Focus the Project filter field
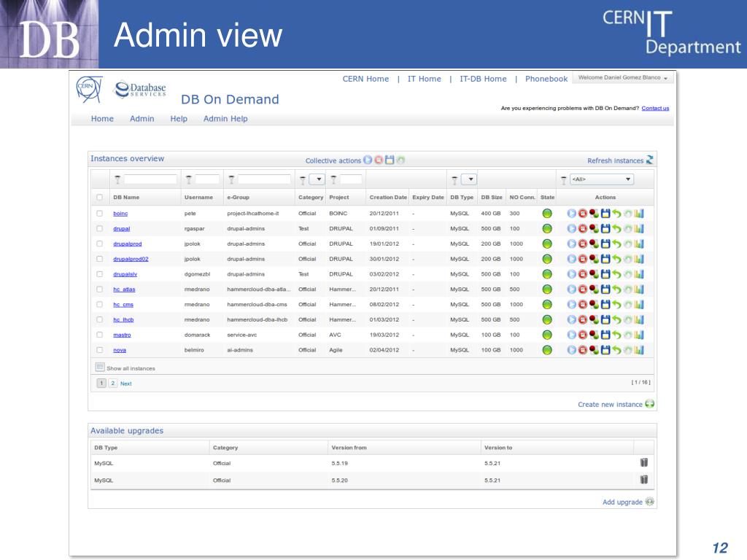747x560 pixels. [x=351, y=179]
